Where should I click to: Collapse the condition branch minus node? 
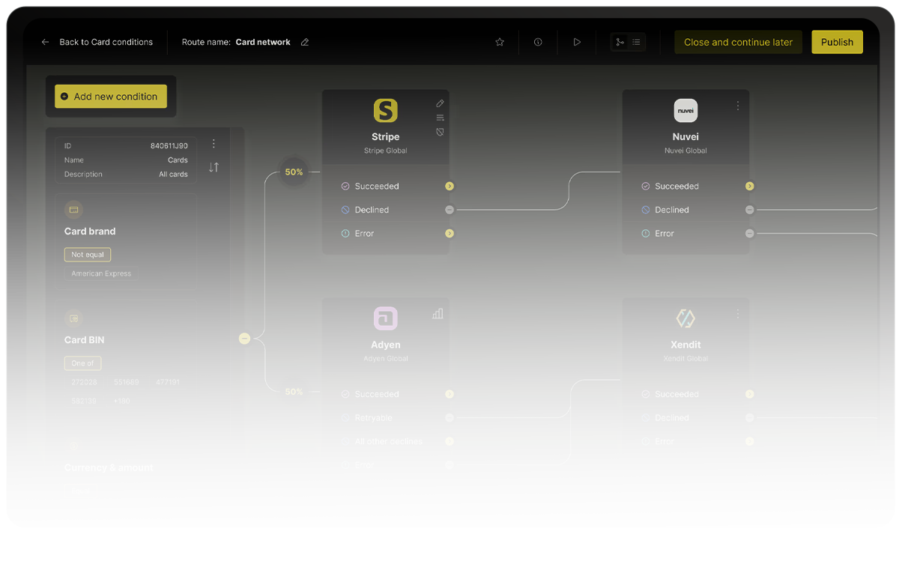[244, 339]
